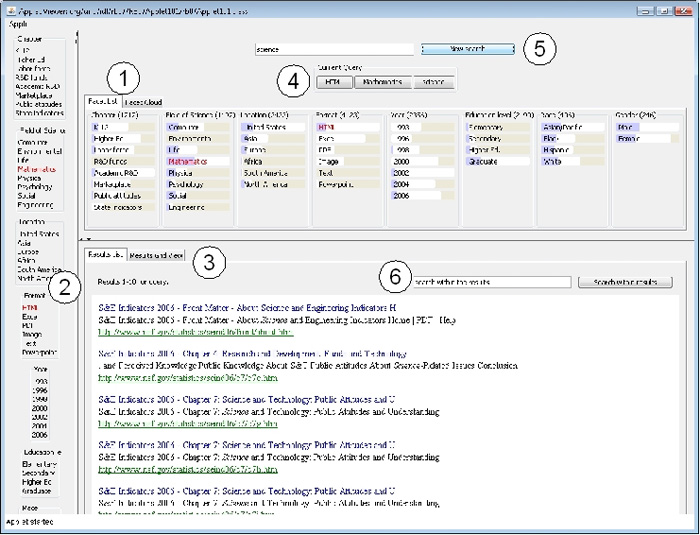The image size is (700, 535).
Task: Select Physics in Field of Science facet
Action: pyautogui.click(x=180, y=172)
